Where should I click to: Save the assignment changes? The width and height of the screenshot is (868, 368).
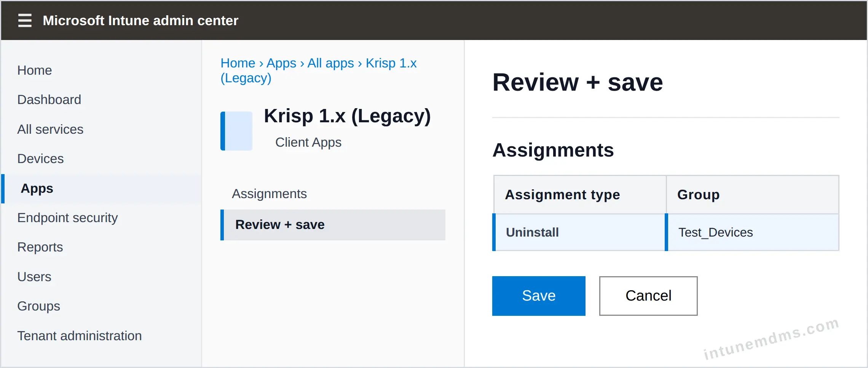(539, 296)
